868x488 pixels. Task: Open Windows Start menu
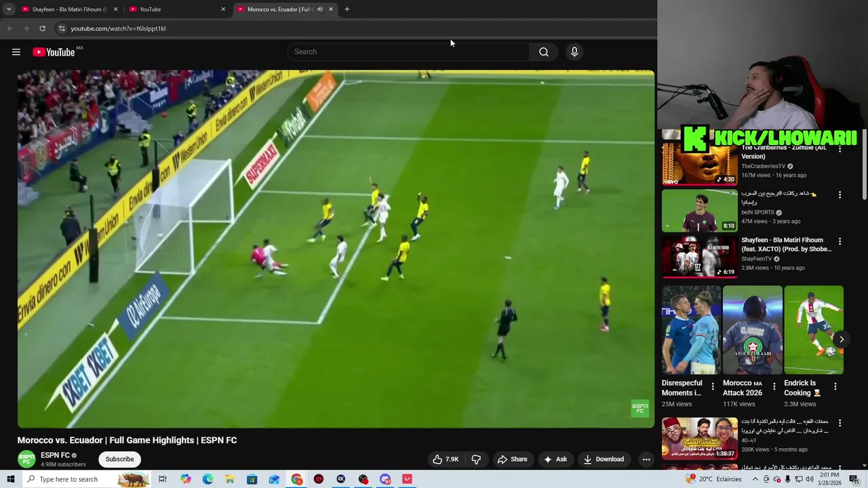click(x=10, y=479)
